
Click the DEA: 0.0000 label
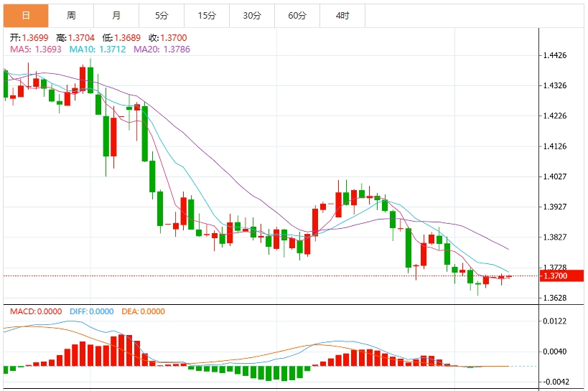(144, 311)
